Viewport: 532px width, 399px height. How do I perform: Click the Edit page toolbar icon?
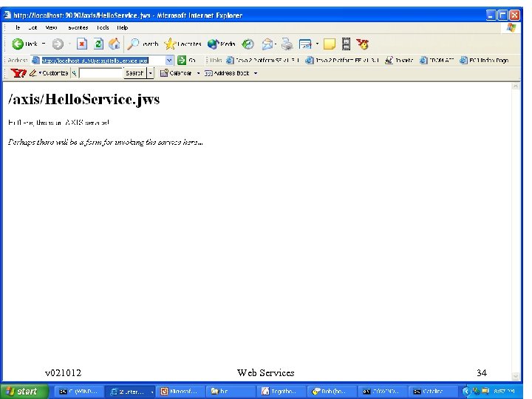click(305, 44)
